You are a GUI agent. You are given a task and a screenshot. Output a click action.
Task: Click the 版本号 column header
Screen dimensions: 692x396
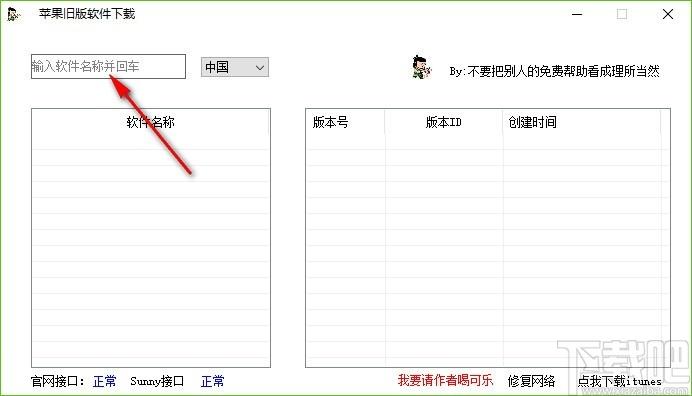(346, 122)
